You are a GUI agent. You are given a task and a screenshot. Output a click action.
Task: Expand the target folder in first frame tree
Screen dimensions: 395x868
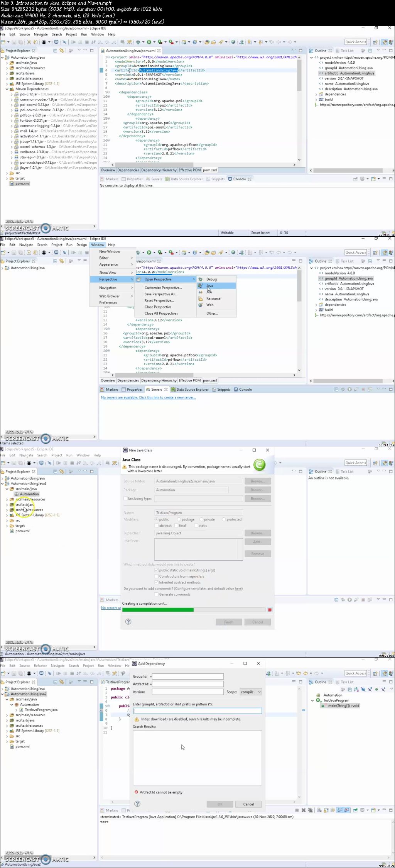(7, 178)
